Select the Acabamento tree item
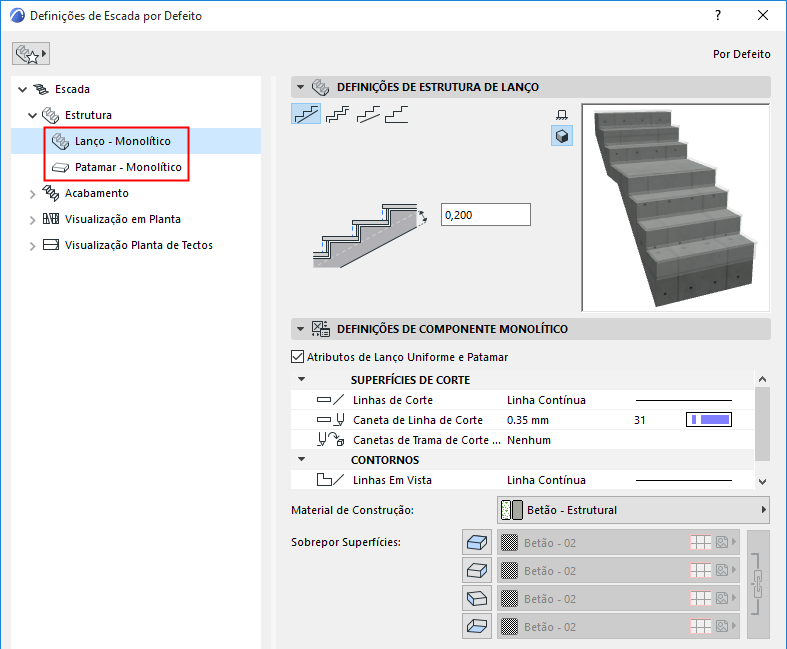The height and width of the screenshot is (649, 787). pyautogui.click(x=96, y=193)
